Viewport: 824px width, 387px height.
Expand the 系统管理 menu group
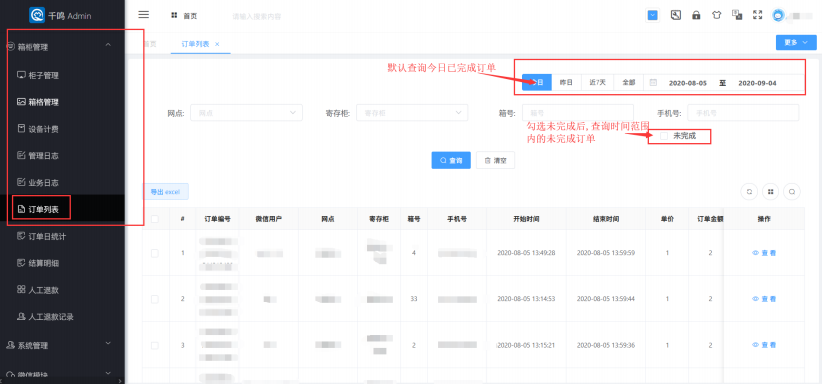[62, 345]
